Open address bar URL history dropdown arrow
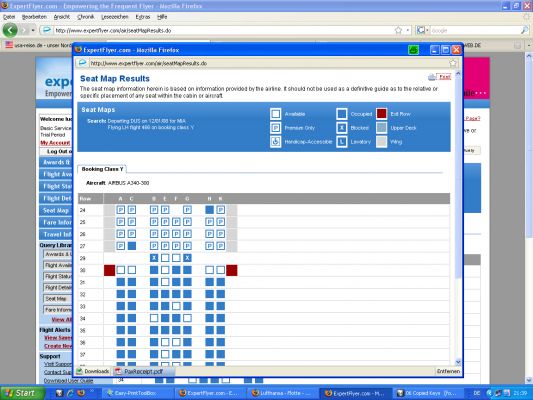This screenshot has height=400, width=533. click(x=408, y=31)
